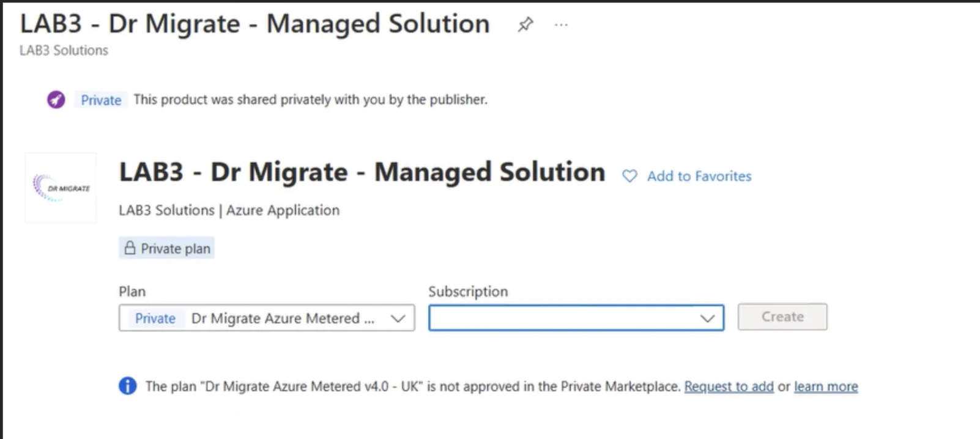
Task: Click the LAB3 Solutions publisher subtitle
Action: coord(64,50)
